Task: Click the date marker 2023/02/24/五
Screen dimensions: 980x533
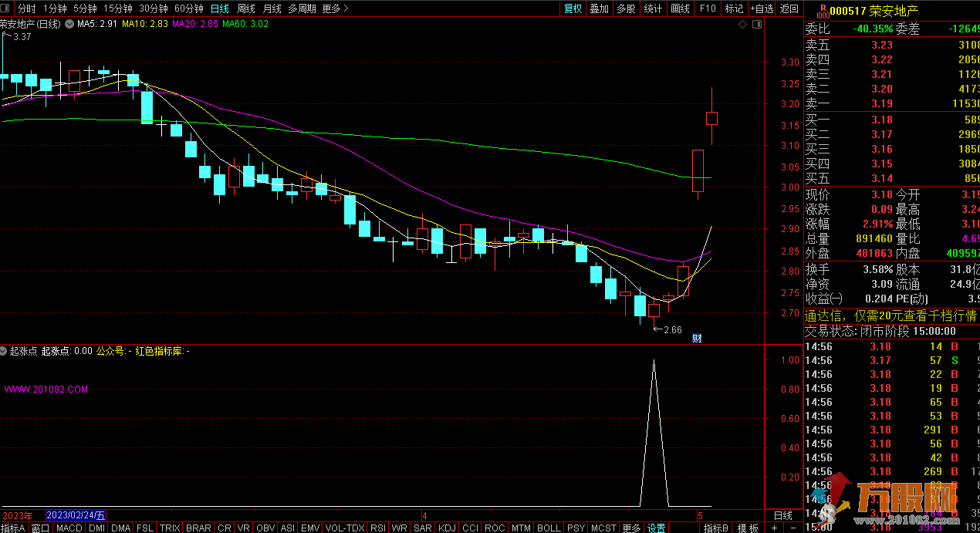Action: coord(76,514)
